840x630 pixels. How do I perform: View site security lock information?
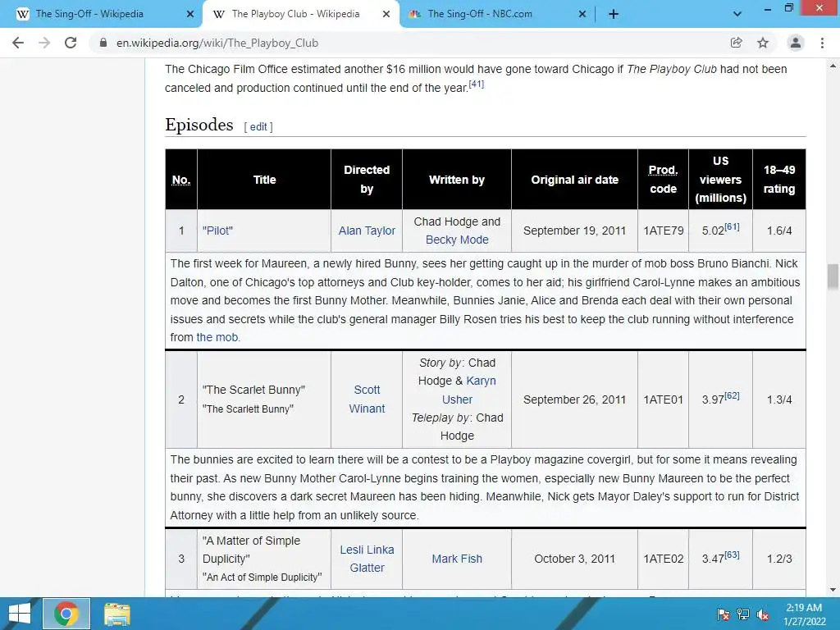(x=103, y=43)
